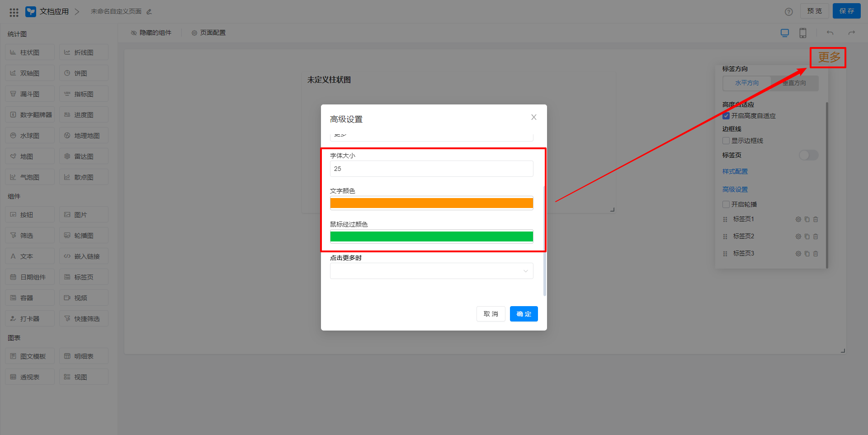The image size is (868, 435).
Task: Click the 字体大小 input field
Action: tap(431, 169)
